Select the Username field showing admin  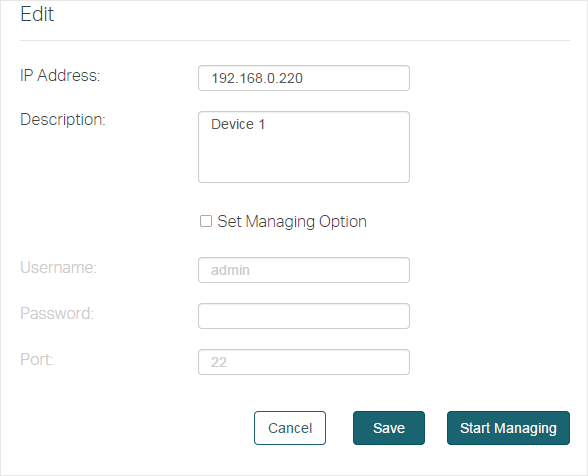[x=304, y=270]
